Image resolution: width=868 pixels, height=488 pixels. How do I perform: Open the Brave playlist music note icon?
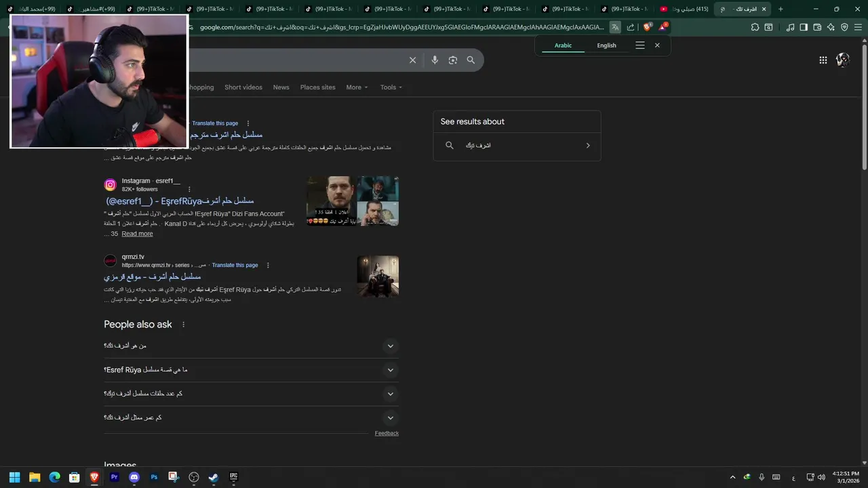790,27
